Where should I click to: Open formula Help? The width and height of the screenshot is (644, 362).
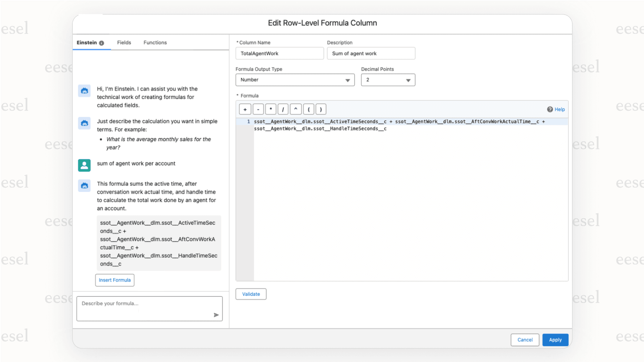(556, 109)
